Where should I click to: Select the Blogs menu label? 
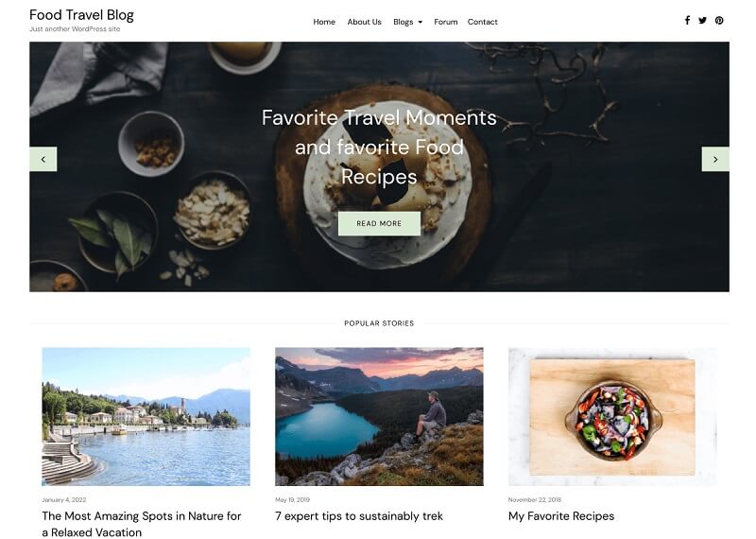pyautogui.click(x=404, y=22)
